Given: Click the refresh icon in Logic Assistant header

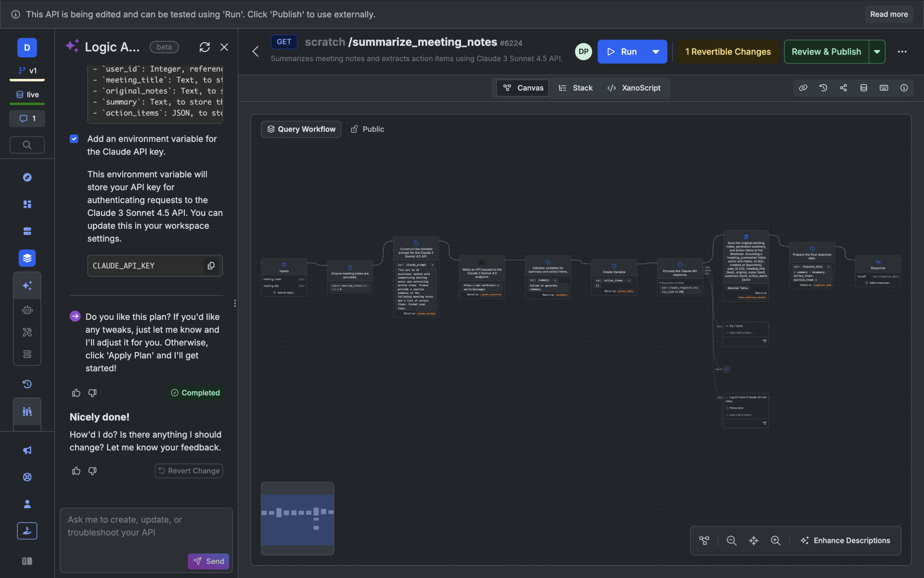Looking at the screenshot, I should [x=205, y=47].
